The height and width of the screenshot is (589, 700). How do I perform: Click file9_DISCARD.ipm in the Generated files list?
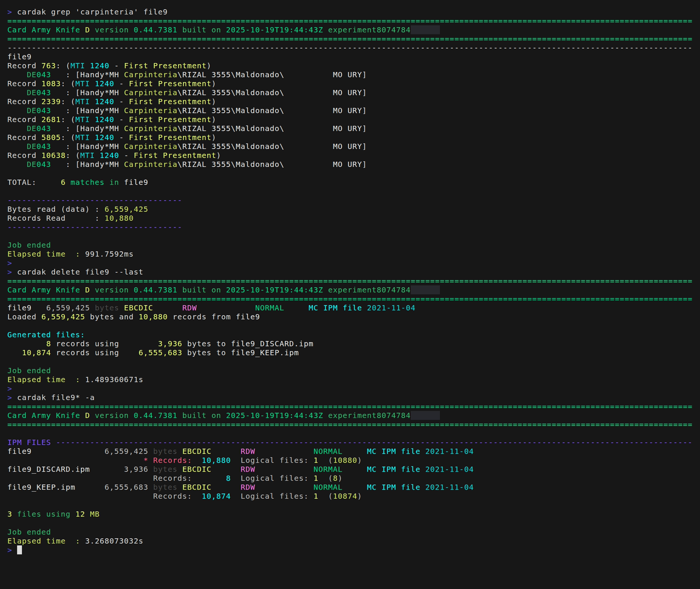272,344
